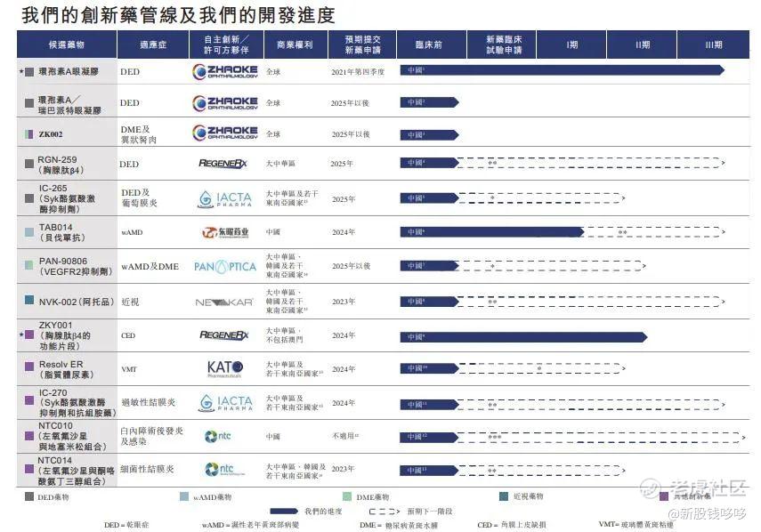761x532 pixels.
Task: Click the drug name ZK002
Action: pos(51,134)
